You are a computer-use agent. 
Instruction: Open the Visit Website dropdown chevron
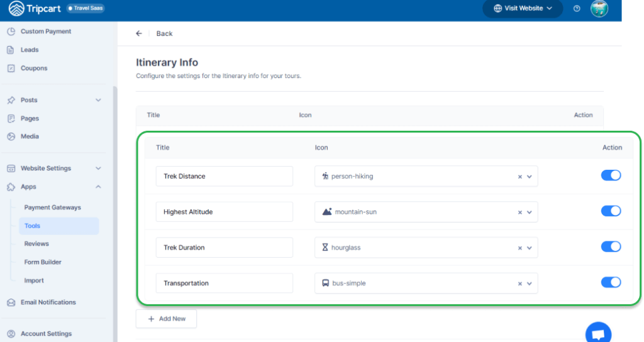[550, 8]
